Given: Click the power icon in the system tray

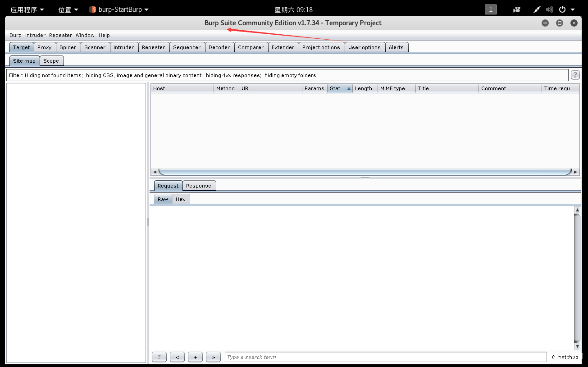Looking at the screenshot, I should pos(562,9).
